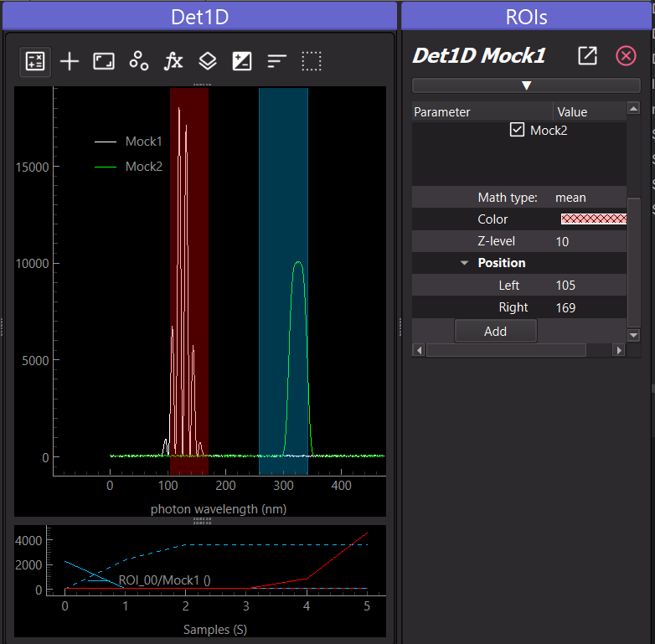Image resolution: width=655 pixels, height=644 pixels.
Task: Click the horizontal scroll left arrow
Action: pos(419,350)
